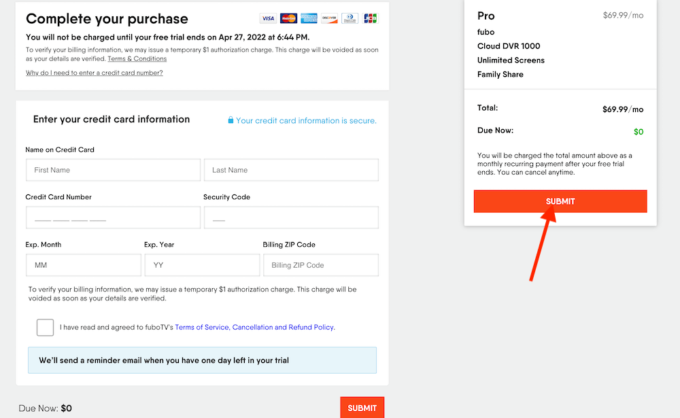Click the Discover card icon
Screen dimensions: 680x418
(x=329, y=18)
